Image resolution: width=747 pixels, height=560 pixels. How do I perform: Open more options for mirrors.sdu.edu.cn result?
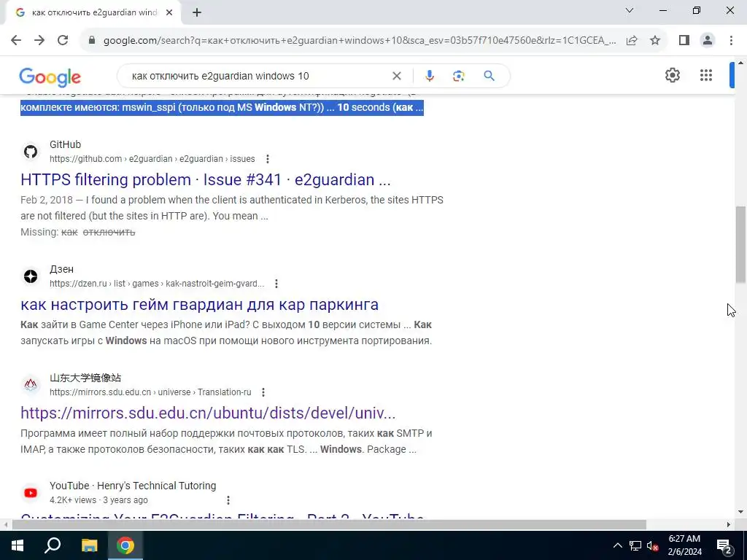pyautogui.click(x=263, y=392)
